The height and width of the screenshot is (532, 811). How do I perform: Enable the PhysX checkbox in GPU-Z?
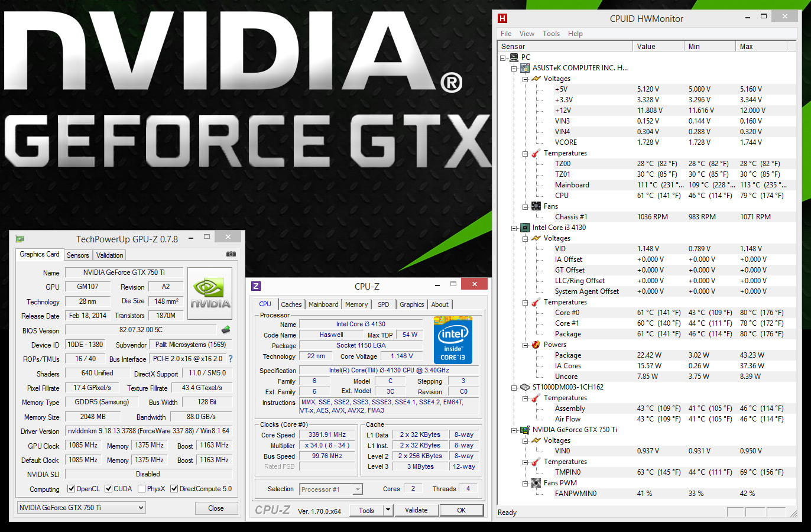(141, 489)
